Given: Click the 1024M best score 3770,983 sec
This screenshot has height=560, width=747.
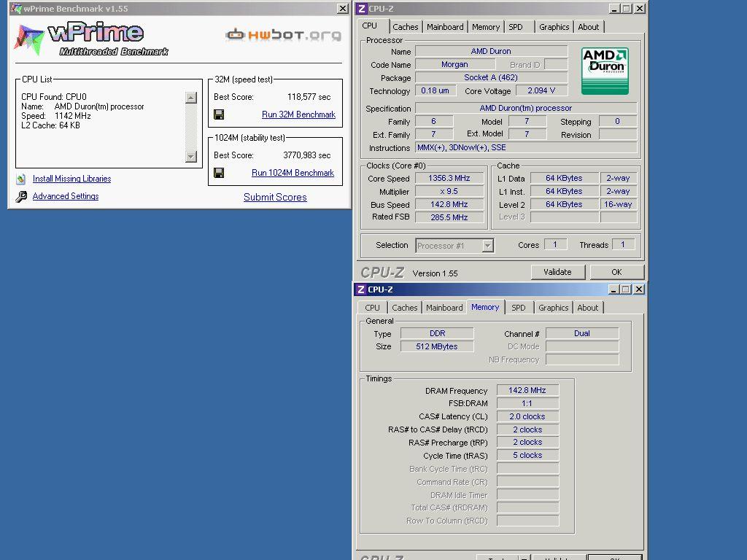Looking at the screenshot, I should (307, 155).
